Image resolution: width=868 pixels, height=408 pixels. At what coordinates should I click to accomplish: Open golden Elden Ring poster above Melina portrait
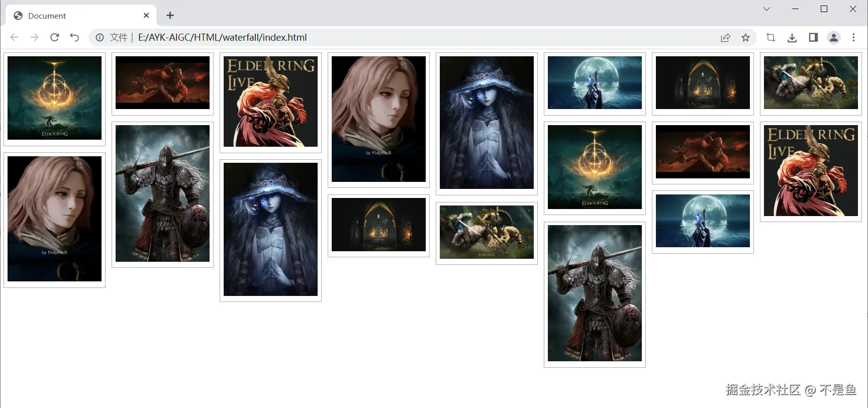[54, 98]
